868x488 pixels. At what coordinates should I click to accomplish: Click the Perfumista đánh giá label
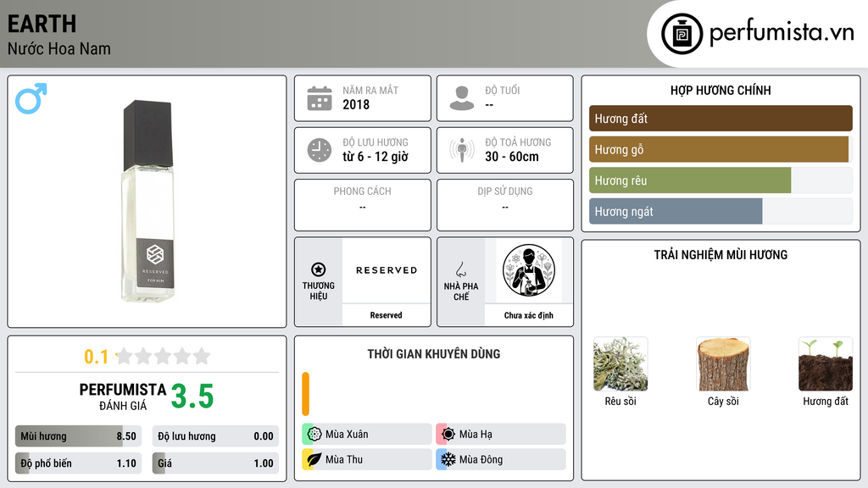(123, 396)
